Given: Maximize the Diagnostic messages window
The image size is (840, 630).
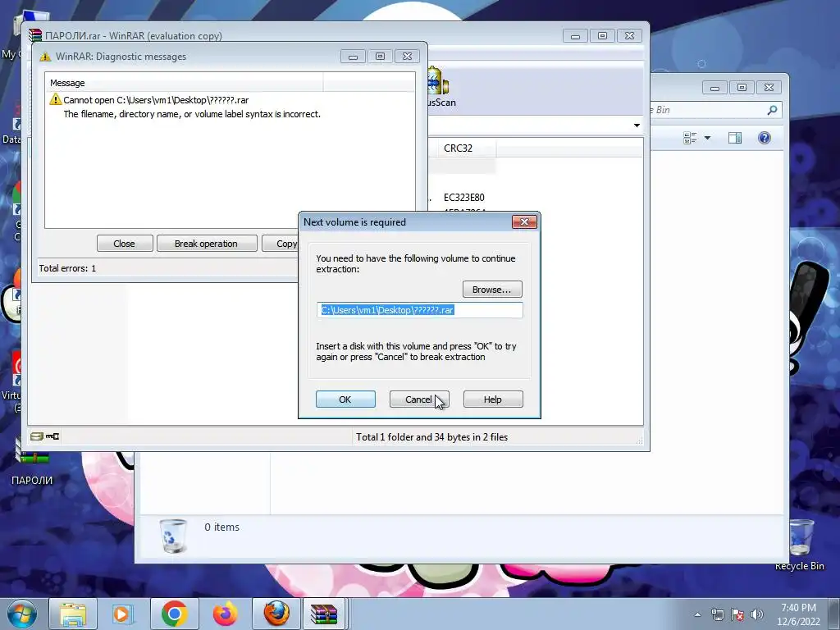Looking at the screenshot, I should click(x=380, y=57).
